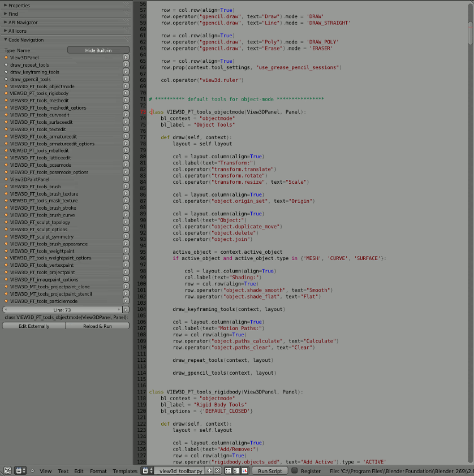This screenshot has height=476, width=474.
Task: Open the Edit menu
Action: (x=79, y=471)
